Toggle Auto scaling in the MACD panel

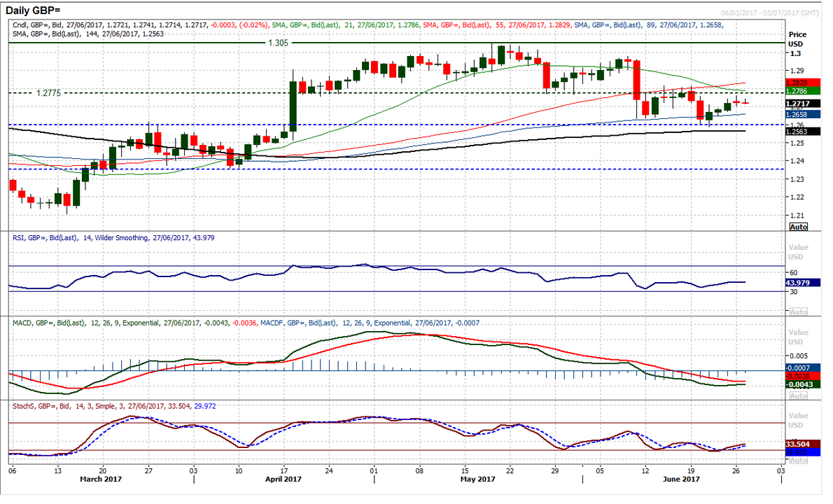pyautogui.click(x=798, y=396)
